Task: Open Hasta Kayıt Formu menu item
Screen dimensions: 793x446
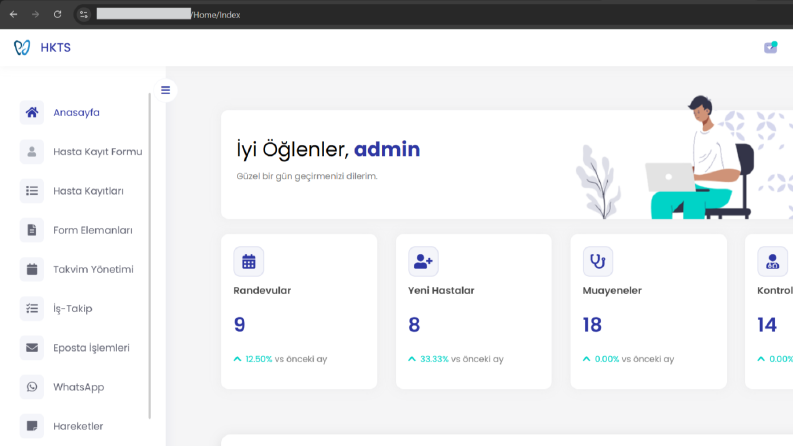Action: [x=98, y=152]
